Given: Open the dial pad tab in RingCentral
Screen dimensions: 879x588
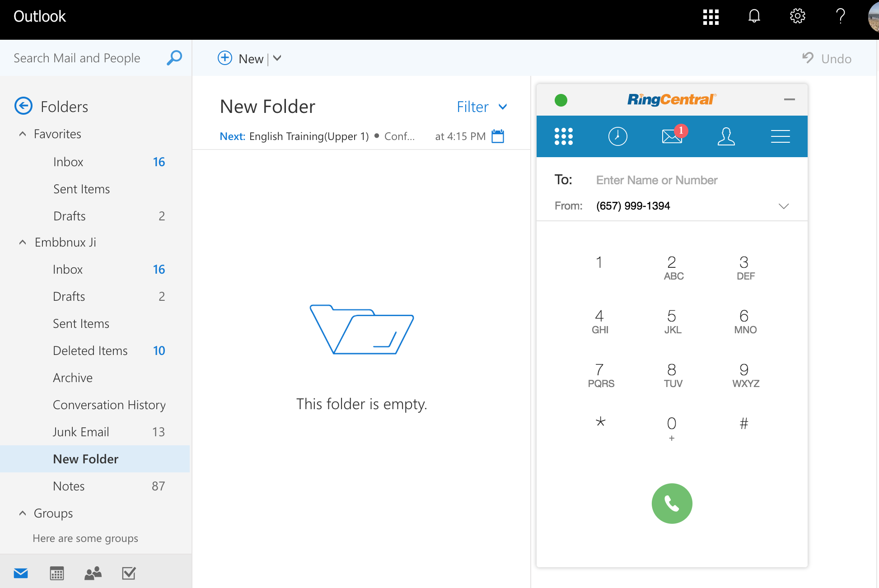Looking at the screenshot, I should pos(564,136).
